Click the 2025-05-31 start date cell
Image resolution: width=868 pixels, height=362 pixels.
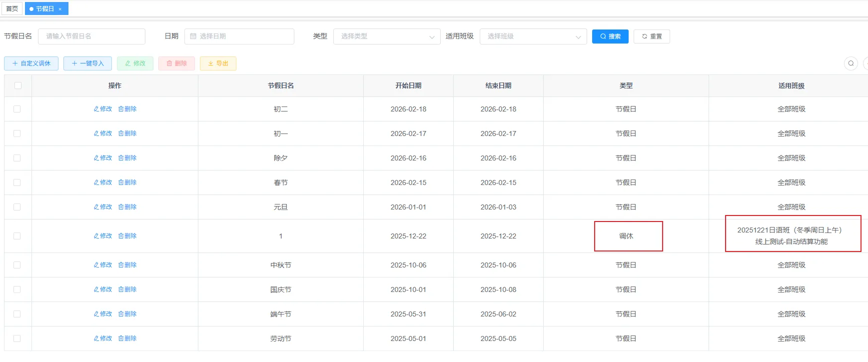point(408,314)
